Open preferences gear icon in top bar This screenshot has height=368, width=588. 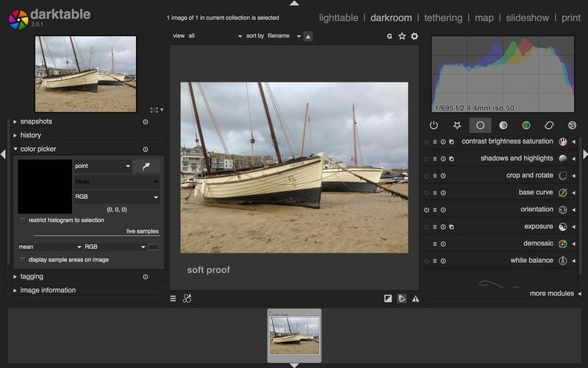[415, 36]
